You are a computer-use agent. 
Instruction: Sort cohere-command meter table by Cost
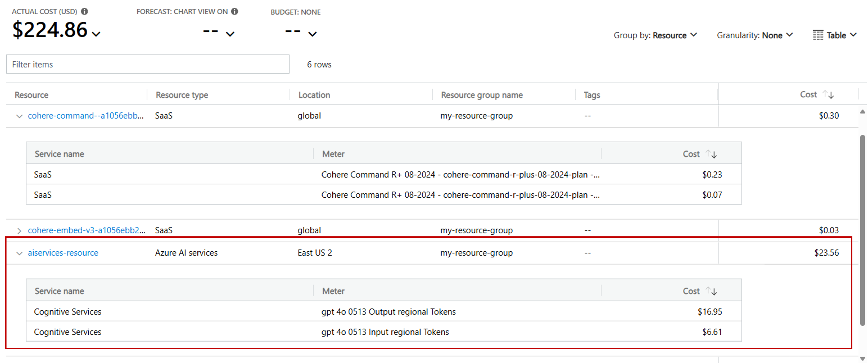coord(711,154)
